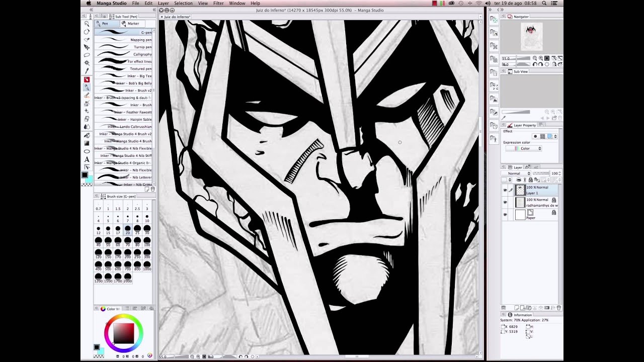Choose the Calligraphy sub tool

[x=123, y=54]
